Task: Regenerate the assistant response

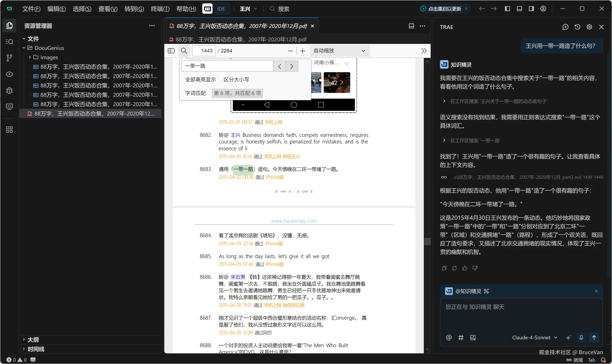Action: [454, 268]
